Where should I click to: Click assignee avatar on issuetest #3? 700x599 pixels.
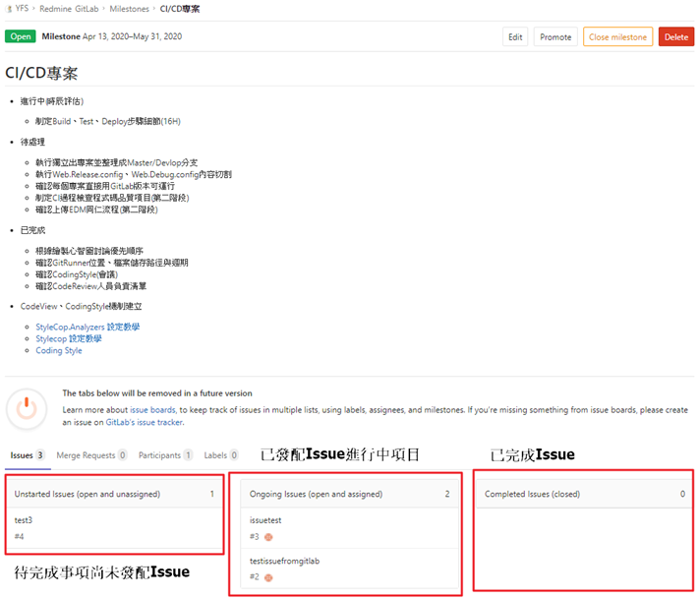267,536
